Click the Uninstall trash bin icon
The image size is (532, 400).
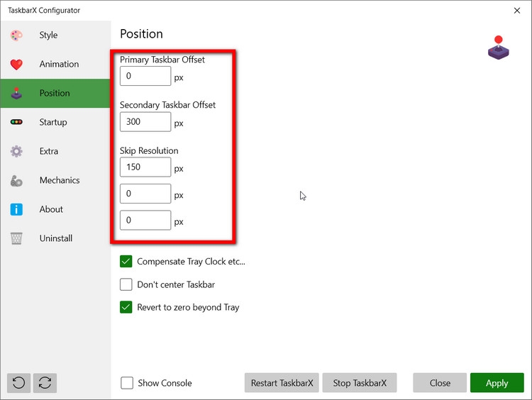coord(16,239)
